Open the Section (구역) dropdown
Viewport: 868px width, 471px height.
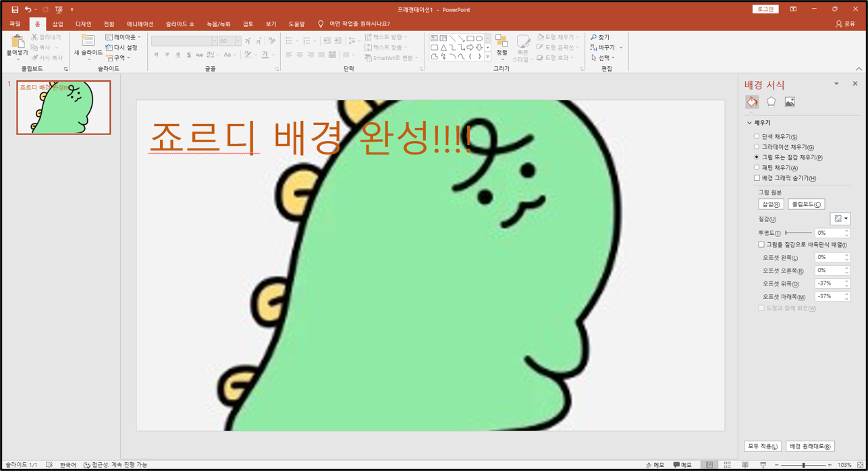coord(118,58)
